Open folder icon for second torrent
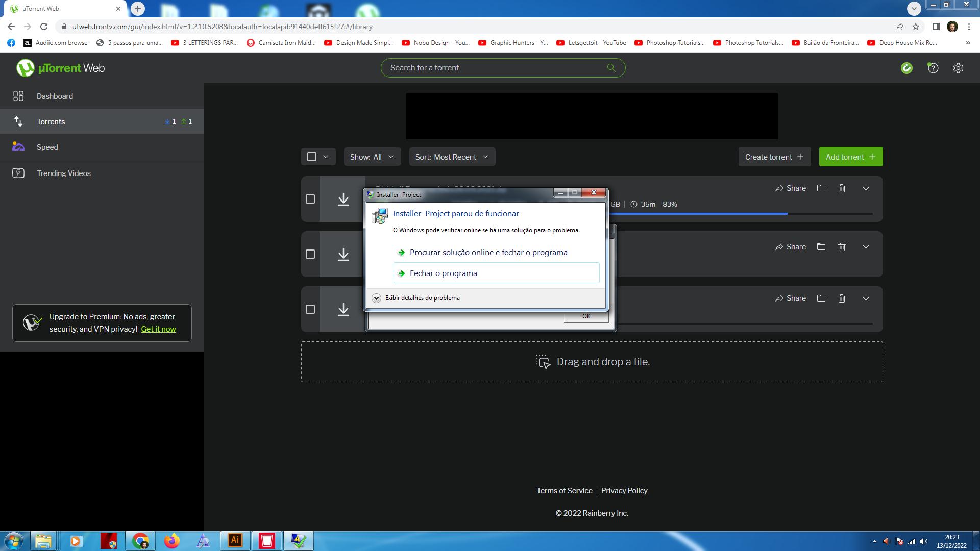The height and width of the screenshot is (551, 980). point(821,247)
